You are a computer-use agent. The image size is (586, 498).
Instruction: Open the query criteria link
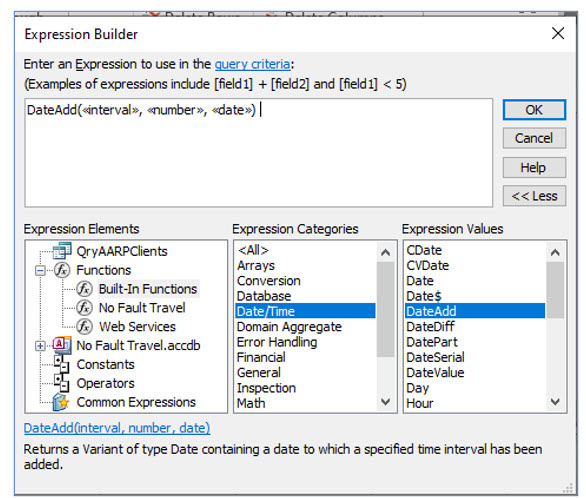tap(252, 64)
